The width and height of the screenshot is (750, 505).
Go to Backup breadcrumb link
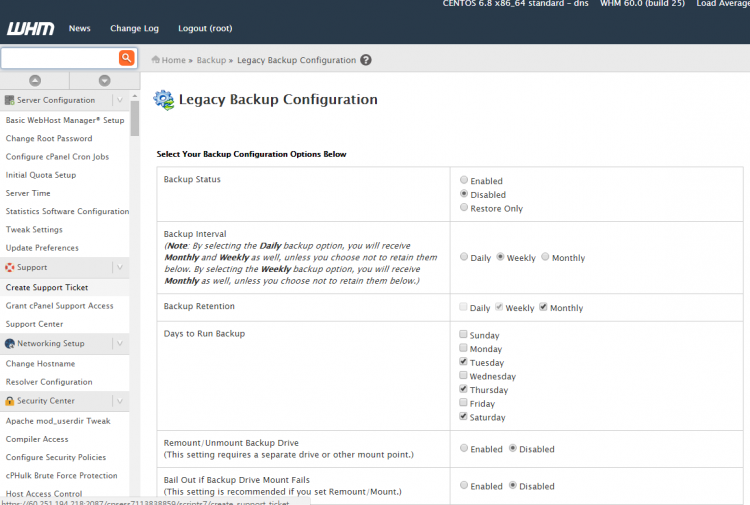[211, 60]
